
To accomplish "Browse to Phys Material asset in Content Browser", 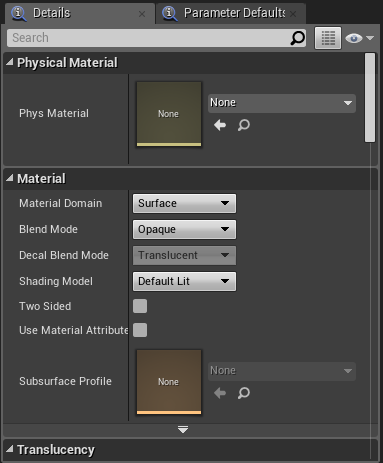I will [x=244, y=125].
